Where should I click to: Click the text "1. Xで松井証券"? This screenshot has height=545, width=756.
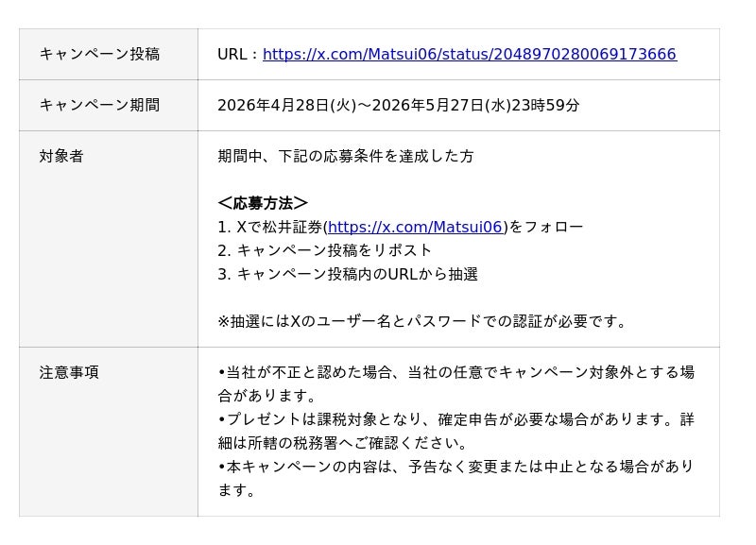tap(270, 227)
